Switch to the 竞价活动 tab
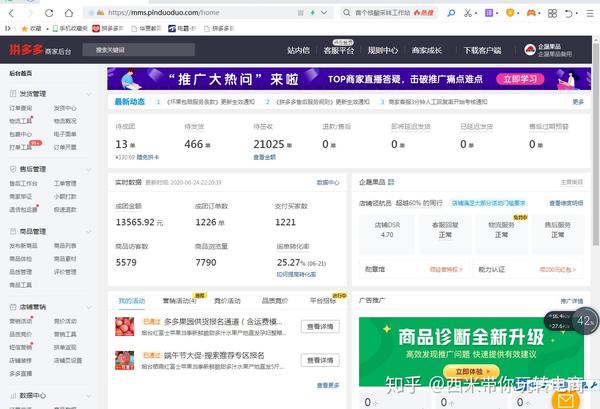 [227, 301]
